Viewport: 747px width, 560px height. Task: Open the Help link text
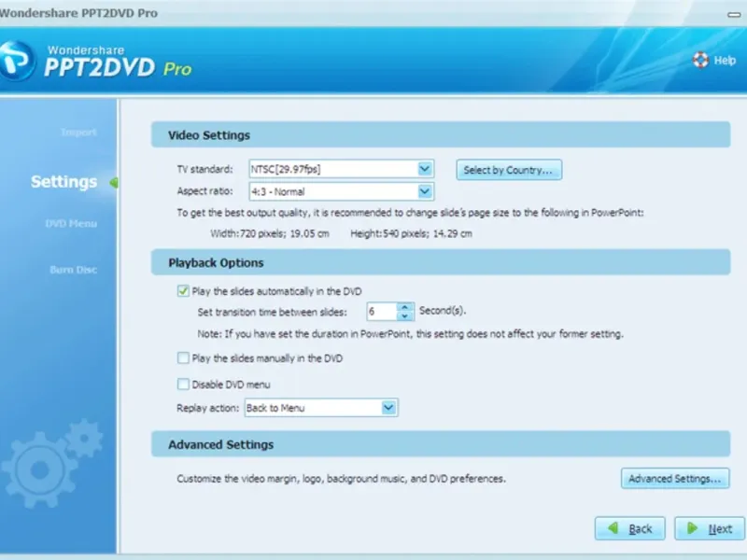[x=725, y=61]
